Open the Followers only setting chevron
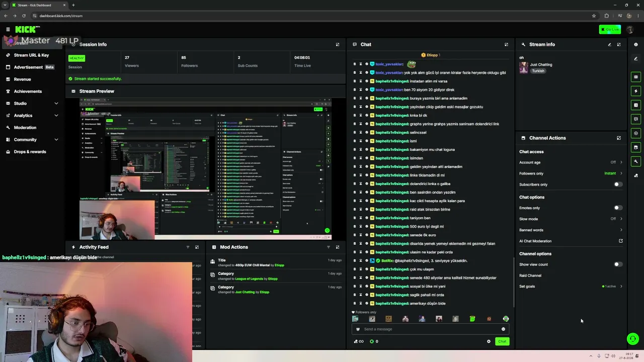Screen dimensions: 644x362 point(621,173)
